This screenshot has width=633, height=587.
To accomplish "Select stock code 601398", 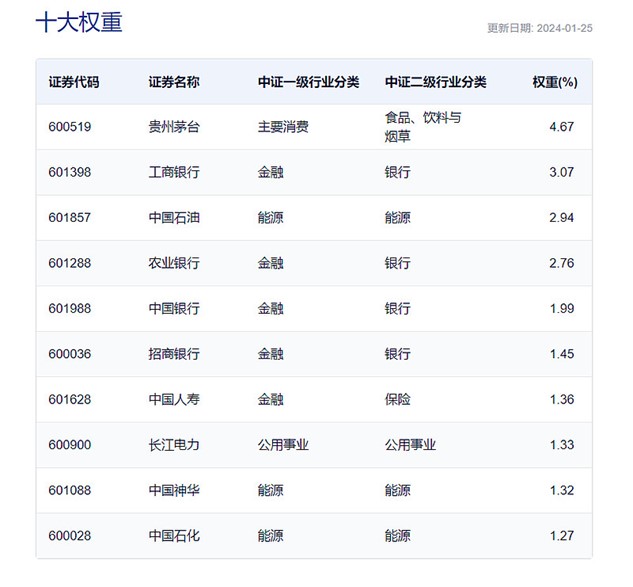I will pos(70,172).
